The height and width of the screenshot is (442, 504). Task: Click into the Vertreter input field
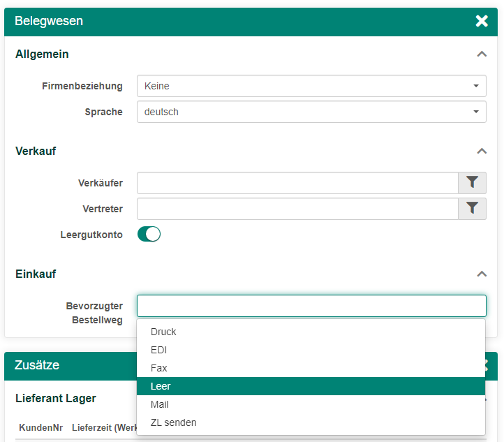coord(297,209)
